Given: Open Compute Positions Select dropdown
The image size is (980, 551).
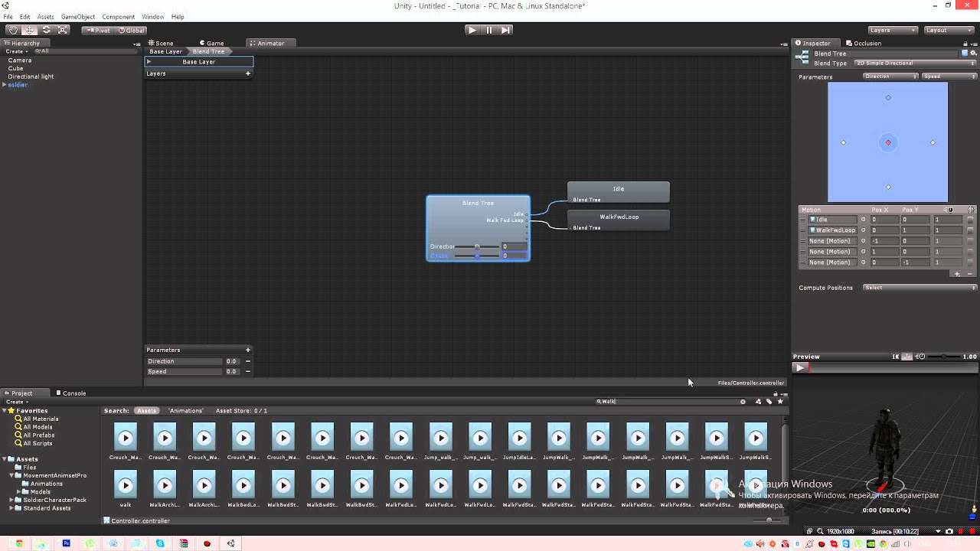Looking at the screenshot, I should 920,288.
